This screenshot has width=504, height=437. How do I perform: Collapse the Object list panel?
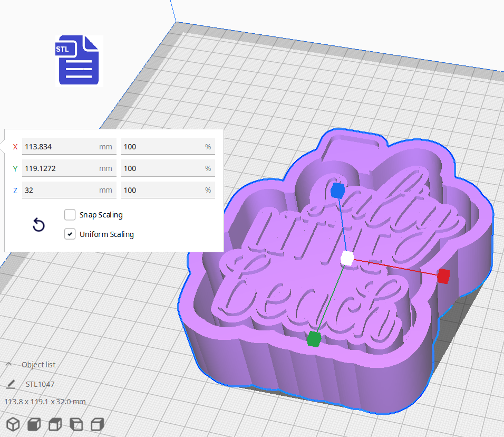click(x=8, y=364)
